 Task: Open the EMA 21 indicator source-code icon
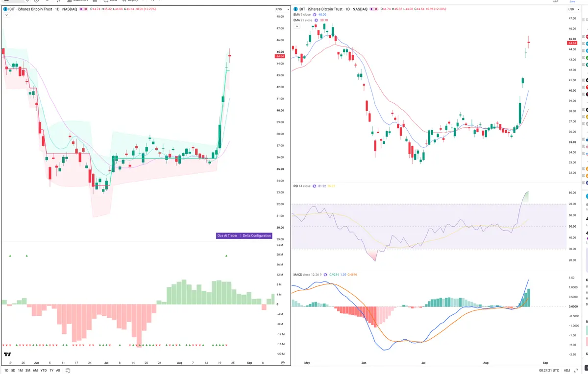click(x=317, y=20)
